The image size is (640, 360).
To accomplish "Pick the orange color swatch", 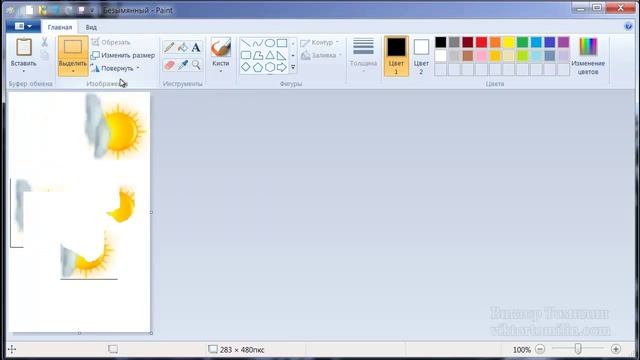I will 495,42.
